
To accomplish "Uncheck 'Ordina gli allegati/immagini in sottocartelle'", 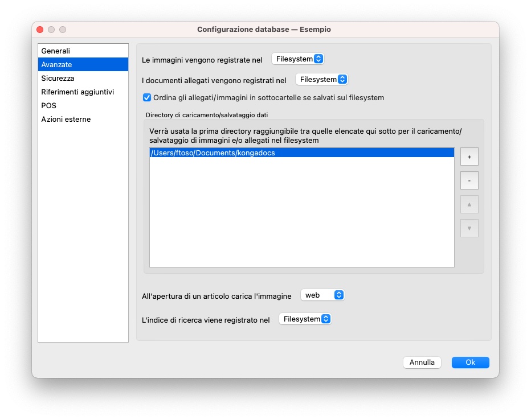I will coord(146,97).
